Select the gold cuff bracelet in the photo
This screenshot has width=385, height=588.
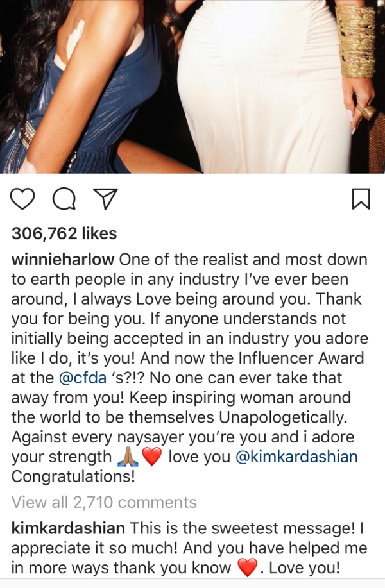tap(355, 40)
